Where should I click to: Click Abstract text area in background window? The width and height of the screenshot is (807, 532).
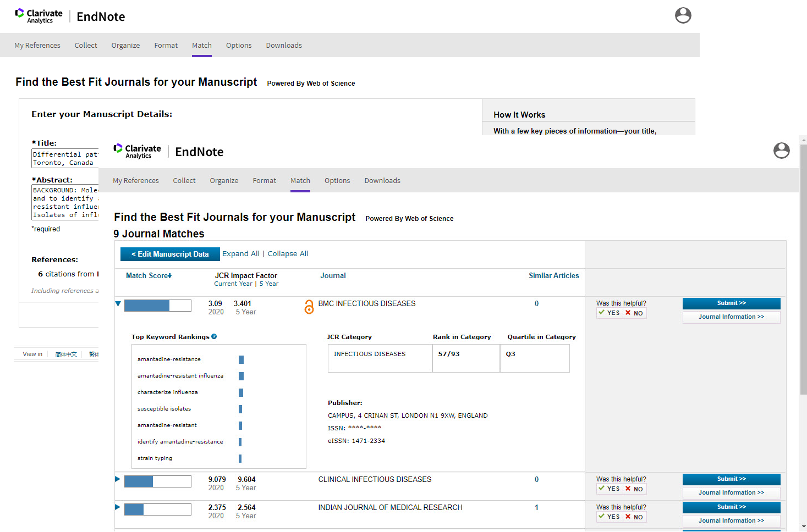65,203
